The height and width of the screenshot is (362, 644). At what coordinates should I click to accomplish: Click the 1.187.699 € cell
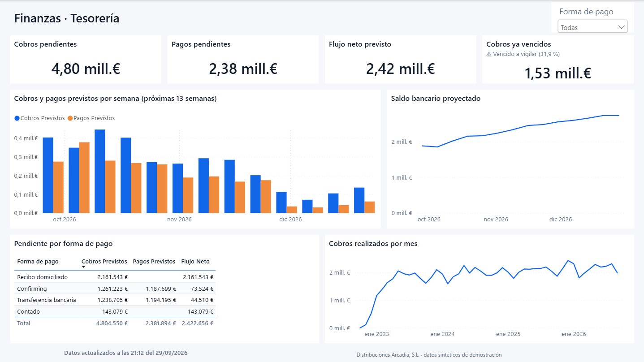coord(161,289)
